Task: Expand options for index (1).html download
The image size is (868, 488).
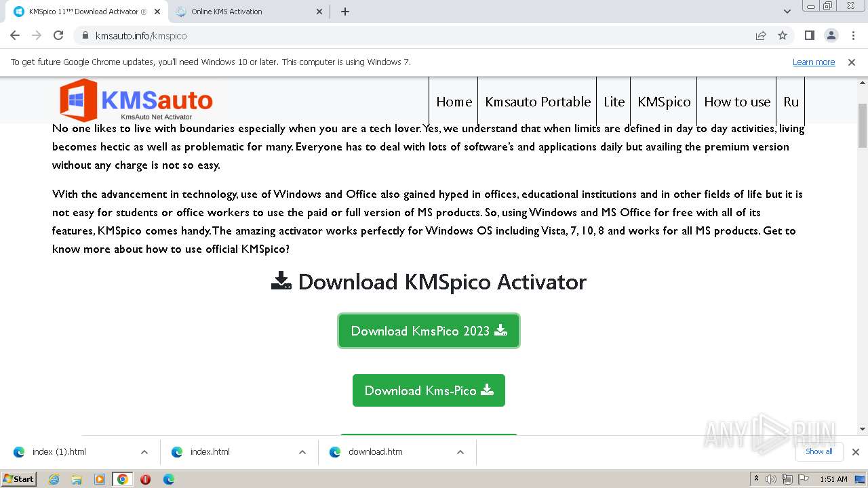Action: (x=144, y=452)
